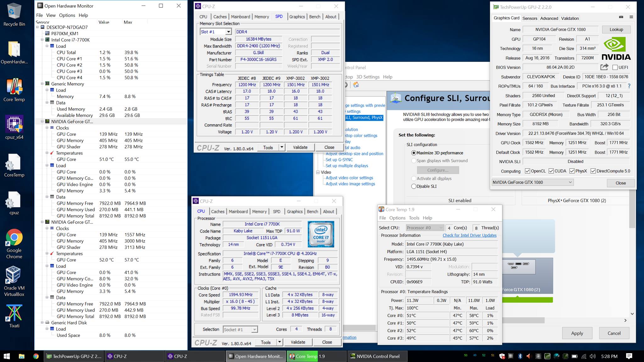Select the Disable SLI radio option
Viewport: 644px width, 362px height.
(414, 186)
